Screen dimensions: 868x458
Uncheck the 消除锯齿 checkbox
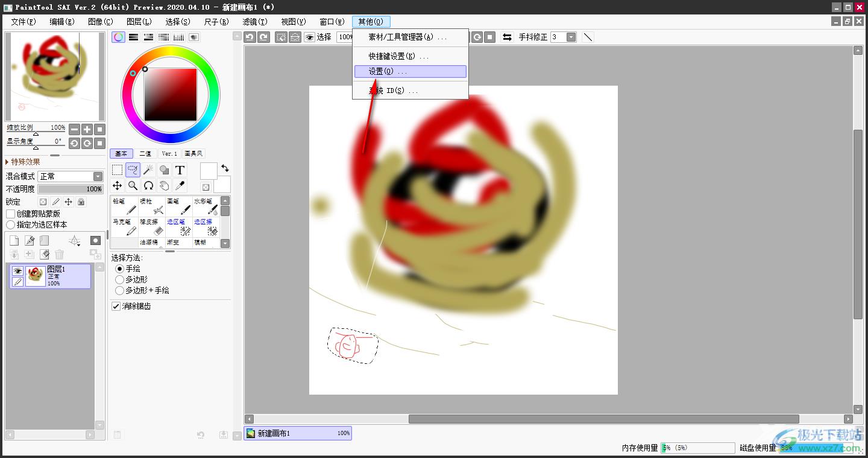coord(116,307)
